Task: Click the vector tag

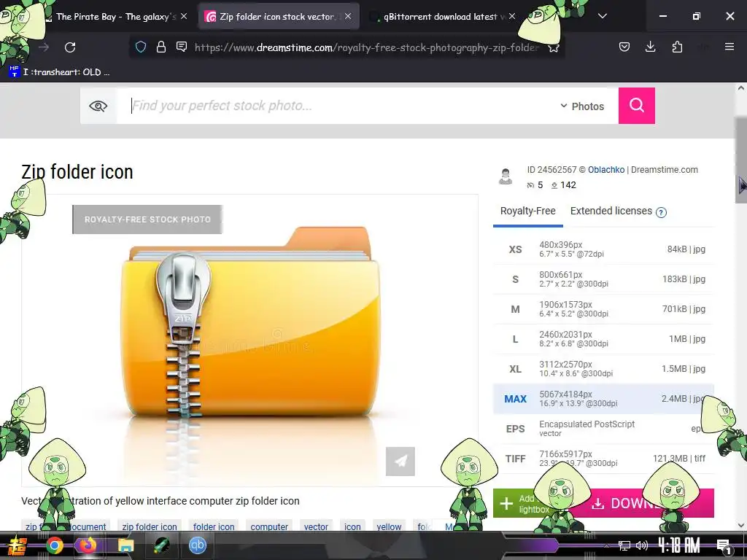Action: (316, 526)
